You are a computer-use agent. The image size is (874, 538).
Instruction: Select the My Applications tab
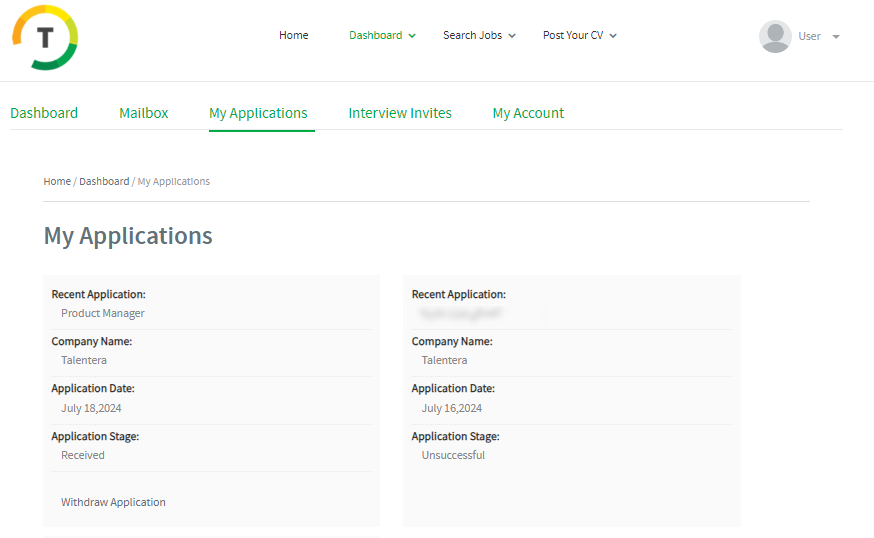(x=258, y=113)
